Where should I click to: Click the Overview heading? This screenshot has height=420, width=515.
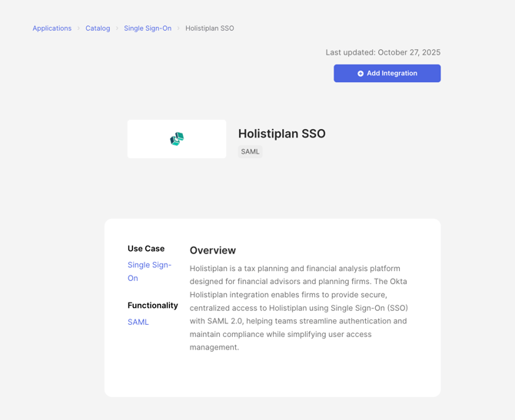(213, 250)
